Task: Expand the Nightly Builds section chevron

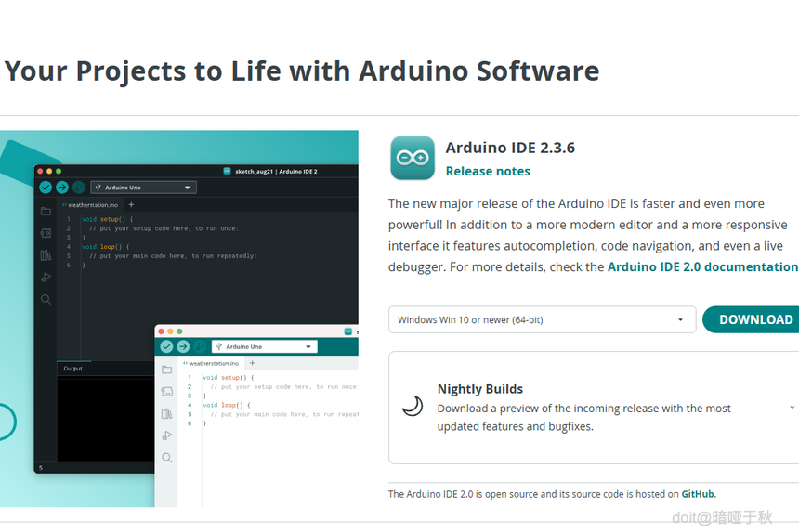Action: pyautogui.click(x=792, y=408)
